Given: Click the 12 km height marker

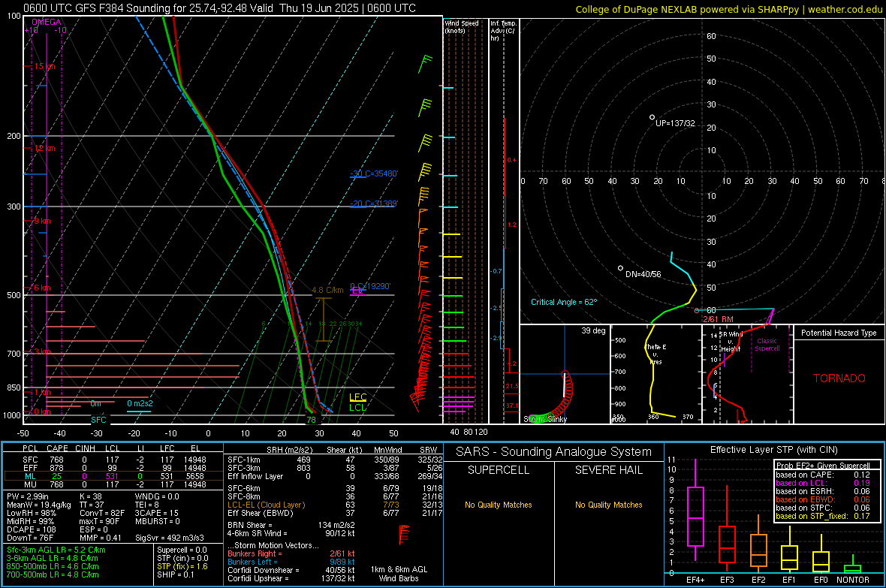Looking at the screenshot, I should pos(44,148).
